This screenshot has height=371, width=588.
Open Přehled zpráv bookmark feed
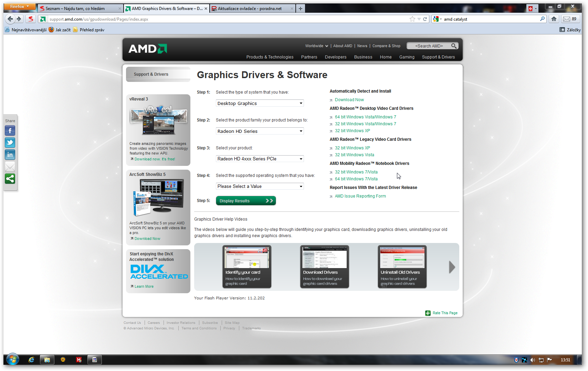(x=89, y=30)
